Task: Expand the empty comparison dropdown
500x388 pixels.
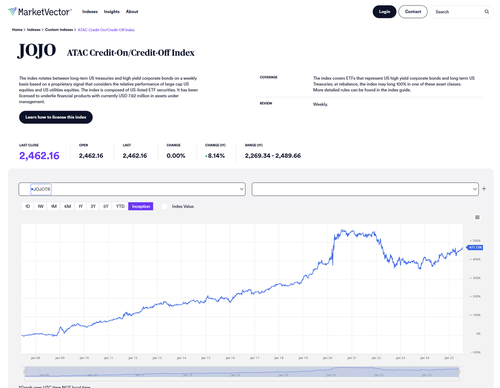Action: click(x=365, y=189)
